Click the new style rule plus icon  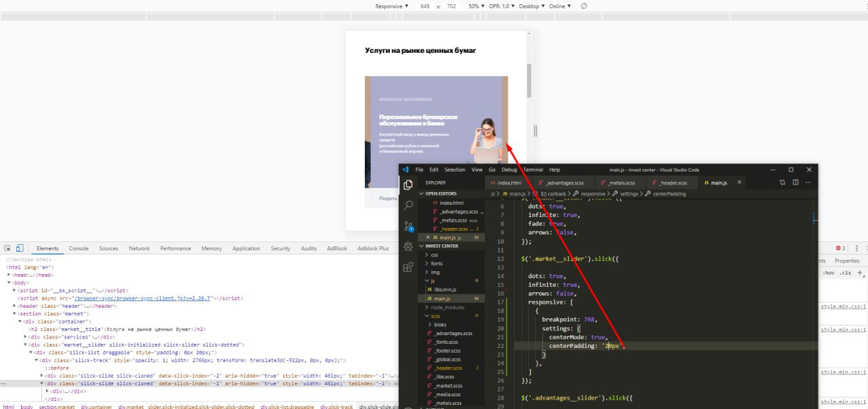pos(860,273)
